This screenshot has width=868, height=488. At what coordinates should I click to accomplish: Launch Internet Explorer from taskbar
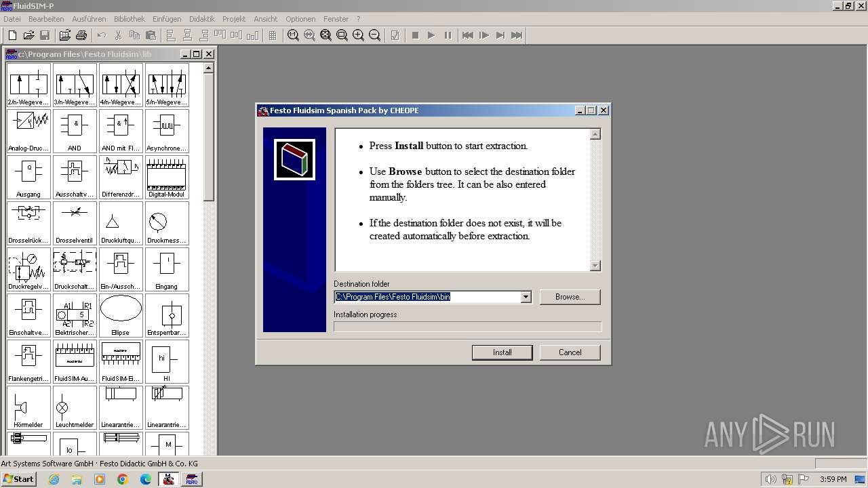pos(54,479)
